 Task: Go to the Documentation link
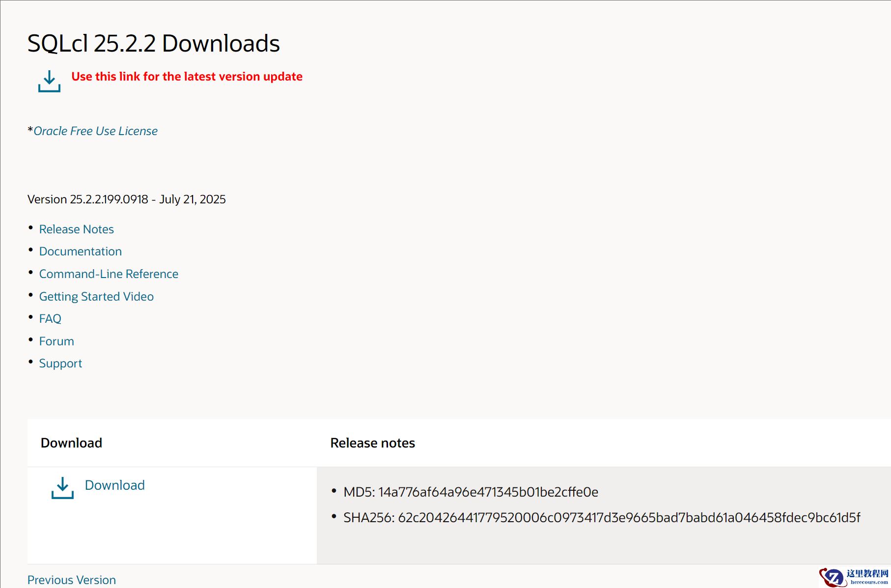(80, 252)
